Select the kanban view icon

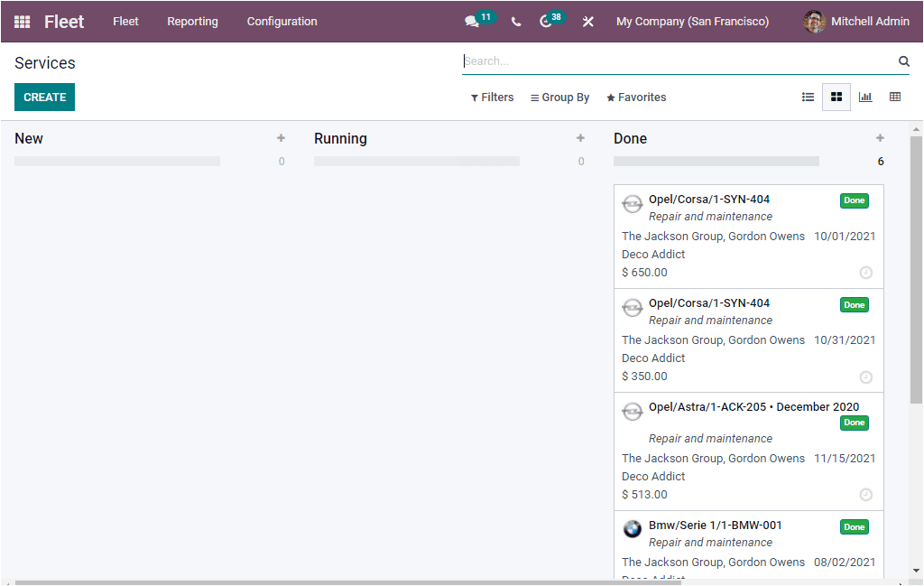(x=836, y=97)
